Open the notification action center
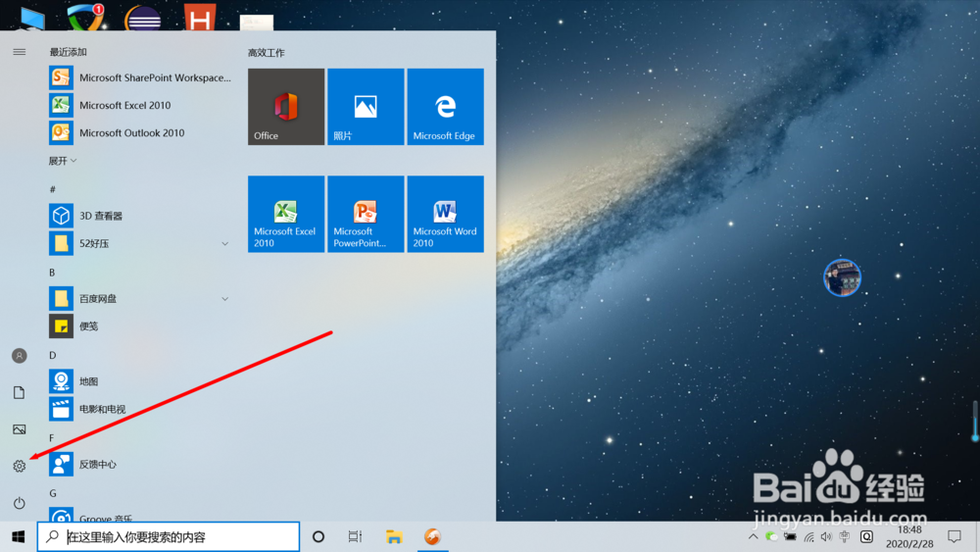Screen dimensions: 980x552 [x=955, y=536]
